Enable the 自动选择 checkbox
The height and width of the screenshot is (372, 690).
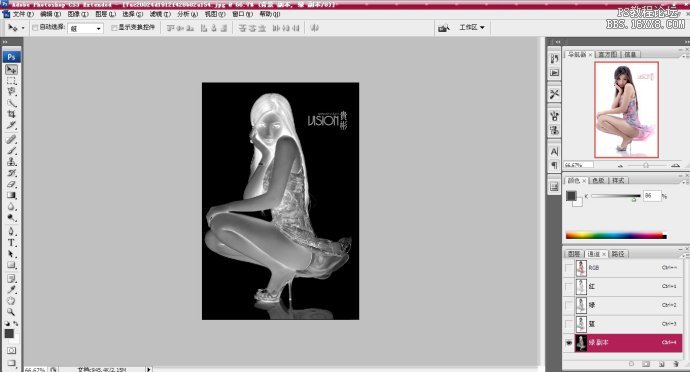[x=35, y=28]
